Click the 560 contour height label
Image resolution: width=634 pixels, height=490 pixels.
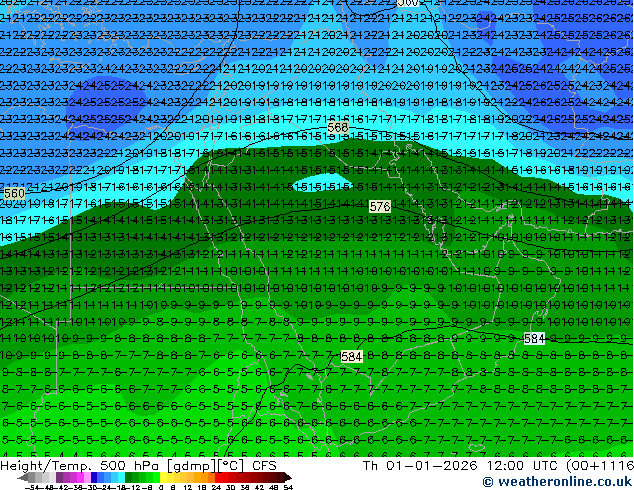click(15, 194)
